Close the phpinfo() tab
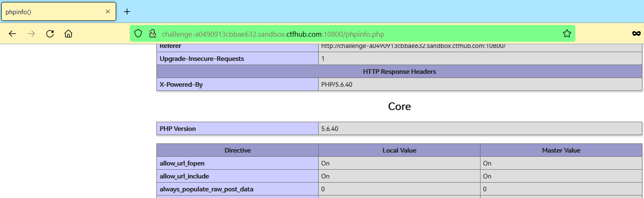Screen dimensions: 644x198 pyautogui.click(x=108, y=12)
